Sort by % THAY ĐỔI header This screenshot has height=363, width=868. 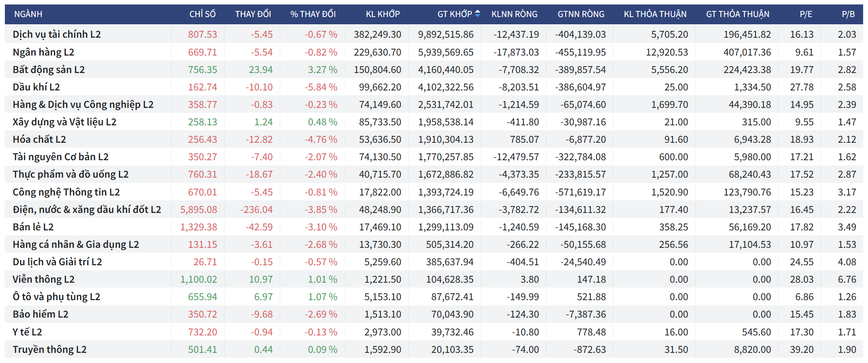[313, 14]
